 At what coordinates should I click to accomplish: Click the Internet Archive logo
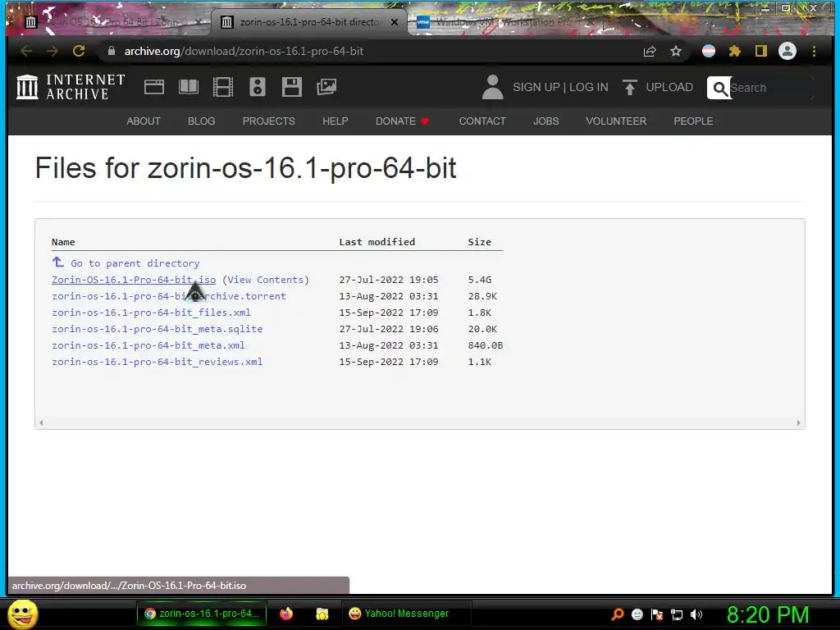pos(71,87)
